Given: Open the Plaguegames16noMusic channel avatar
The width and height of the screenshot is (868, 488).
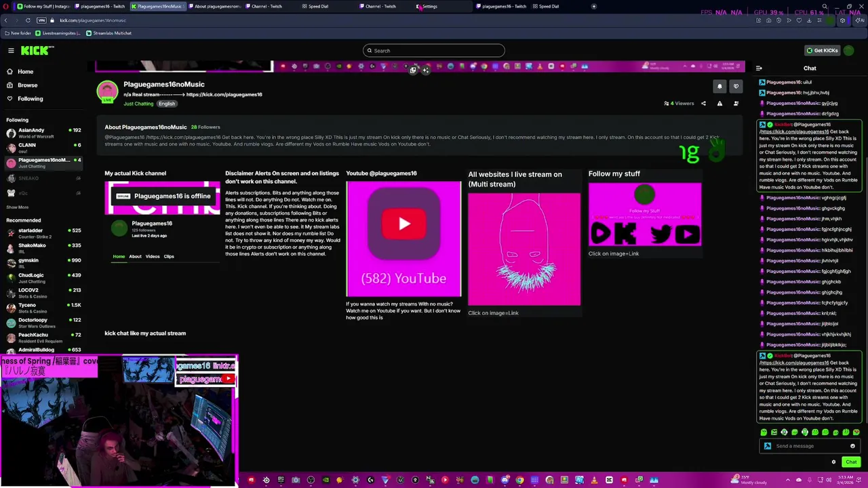Looking at the screenshot, I should point(107,91).
